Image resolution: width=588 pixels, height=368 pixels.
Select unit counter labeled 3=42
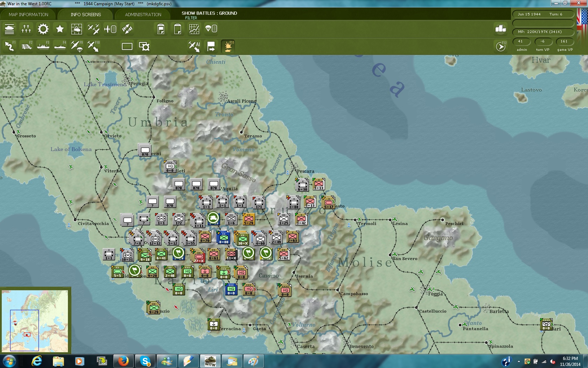[x=301, y=219]
